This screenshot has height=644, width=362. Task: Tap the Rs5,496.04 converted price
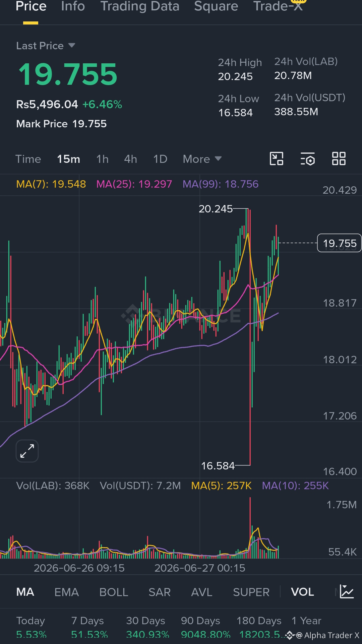47,105
